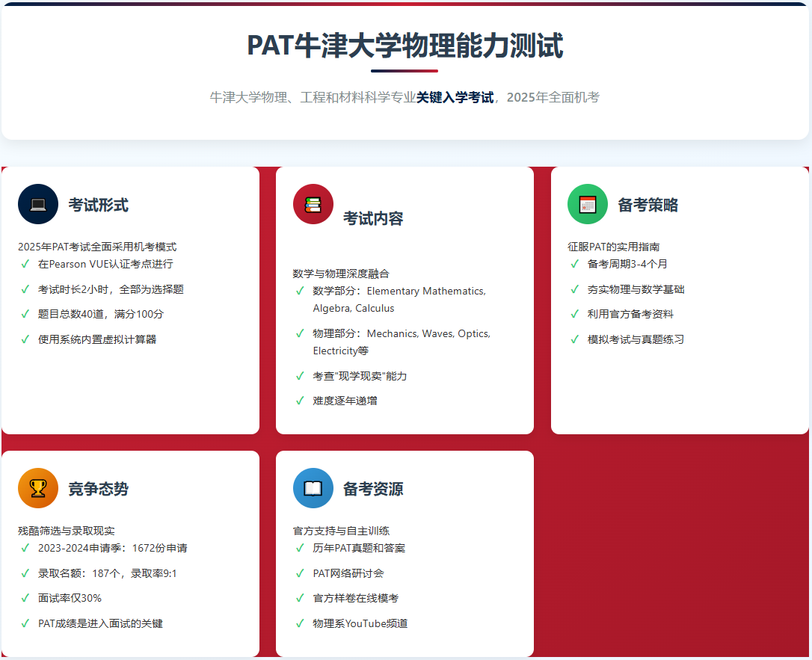Image resolution: width=812 pixels, height=660 pixels.
Task: Select the 考试形式 card heading
Action: [x=98, y=205]
